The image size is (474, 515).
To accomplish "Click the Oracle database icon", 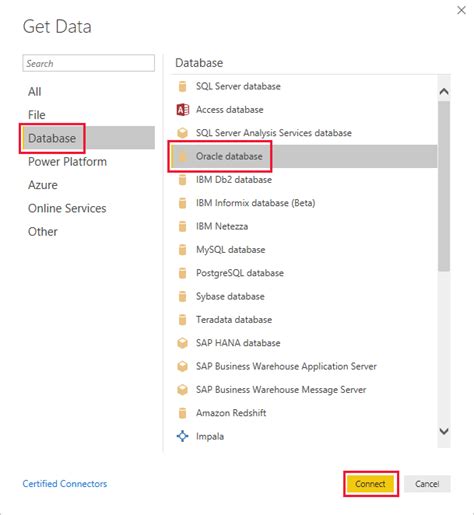I will point(182,156).
